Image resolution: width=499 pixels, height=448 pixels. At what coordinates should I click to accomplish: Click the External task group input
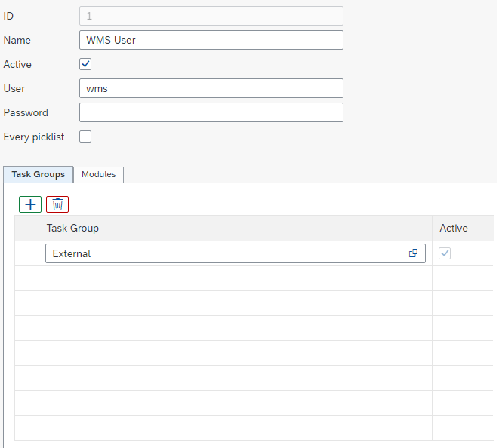coord(226,253)
